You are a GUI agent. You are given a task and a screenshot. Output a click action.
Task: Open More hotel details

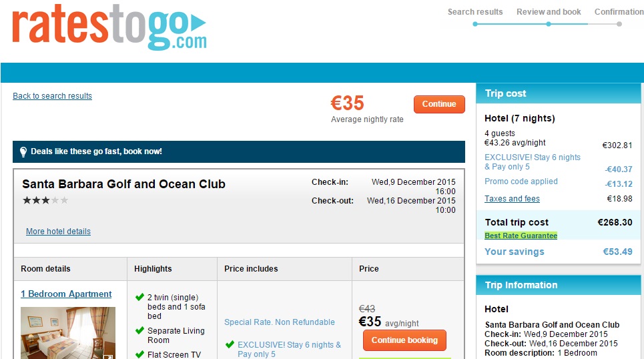58,232
